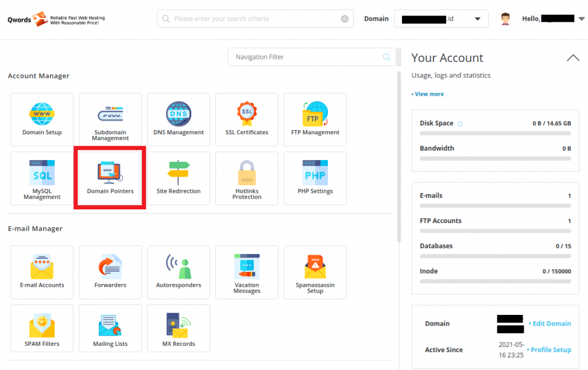Click the Edit Domain link
The image size is (588, 370).
point(551,324)
